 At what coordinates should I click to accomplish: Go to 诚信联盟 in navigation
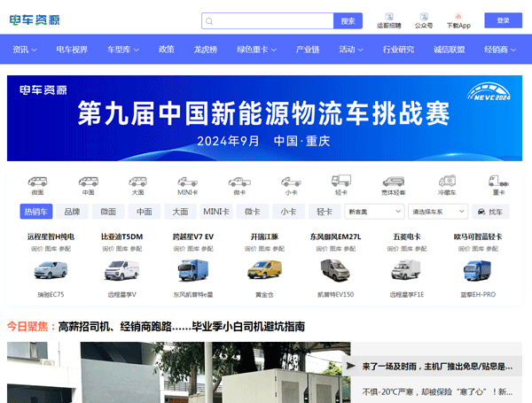point(449,50)
